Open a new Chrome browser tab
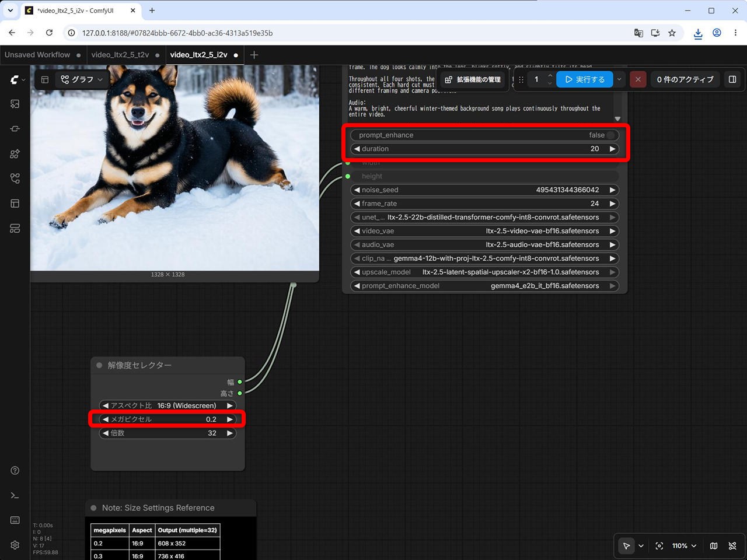The height and width of the screenshot is (560, 747). click(152, 10)
